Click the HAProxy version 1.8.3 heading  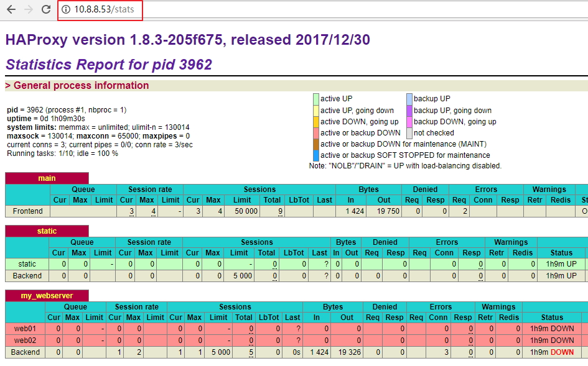pos(187,40)
